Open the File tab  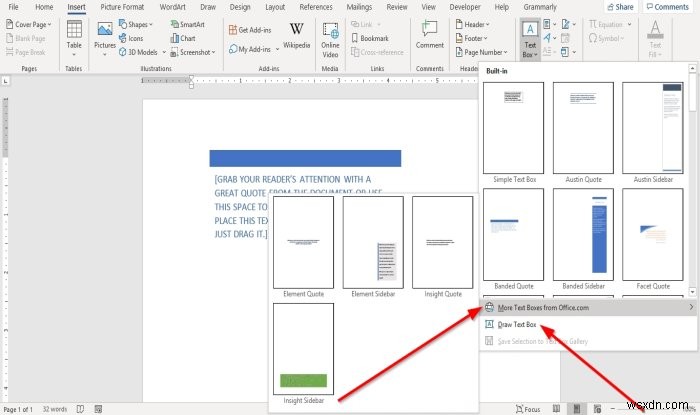tap(13, 7)
